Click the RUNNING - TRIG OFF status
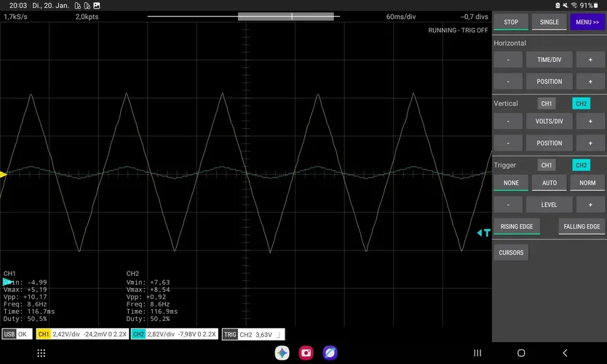Screen dimensions: 607x364 458,30
